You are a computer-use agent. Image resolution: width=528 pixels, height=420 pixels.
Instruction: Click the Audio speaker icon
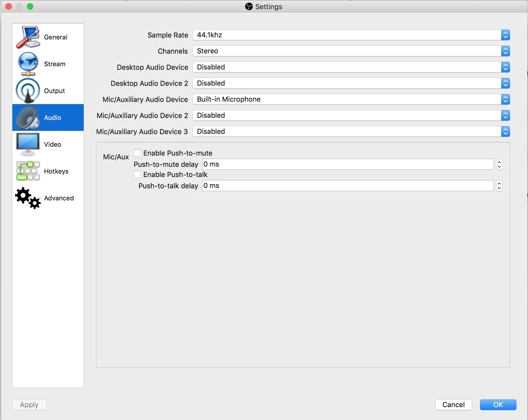(x=28, y=117)
